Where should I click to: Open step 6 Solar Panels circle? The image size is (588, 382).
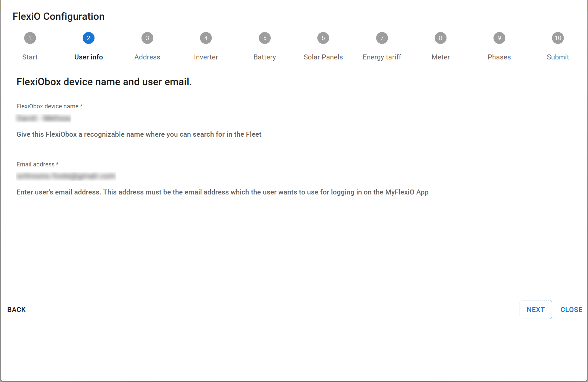323,38
